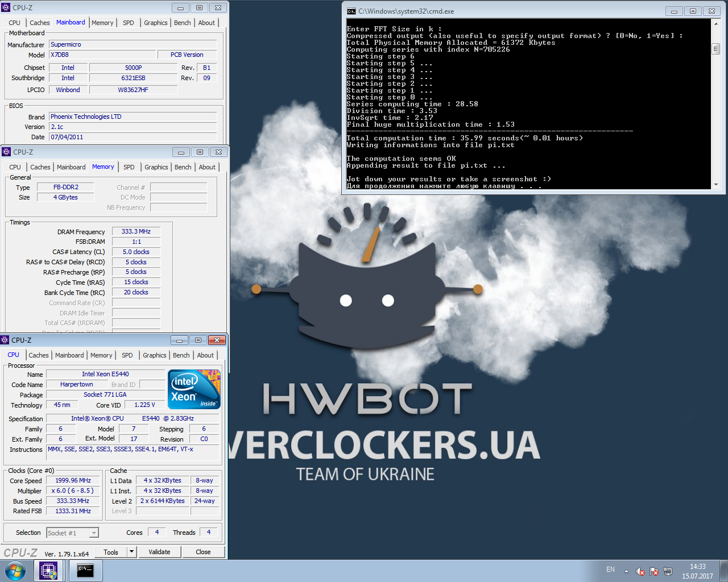728x582 pixels.
Task: Open Caches tab in top Mainboard window
Action: pos(40,23)
